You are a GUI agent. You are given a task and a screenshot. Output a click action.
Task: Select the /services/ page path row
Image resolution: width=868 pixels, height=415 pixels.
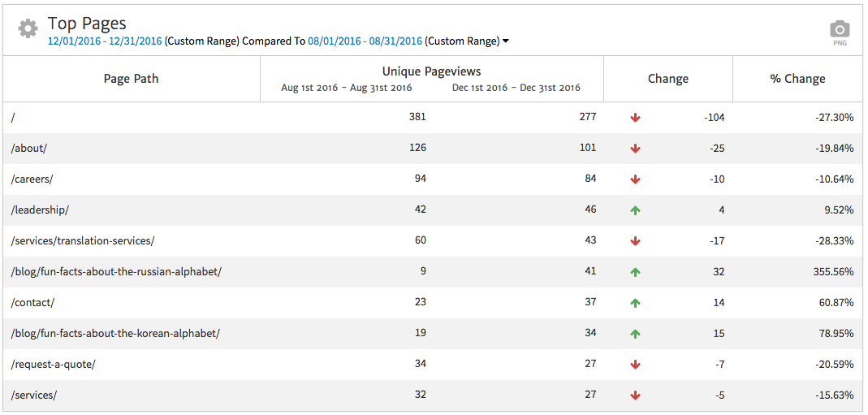(x=34, y=396)
